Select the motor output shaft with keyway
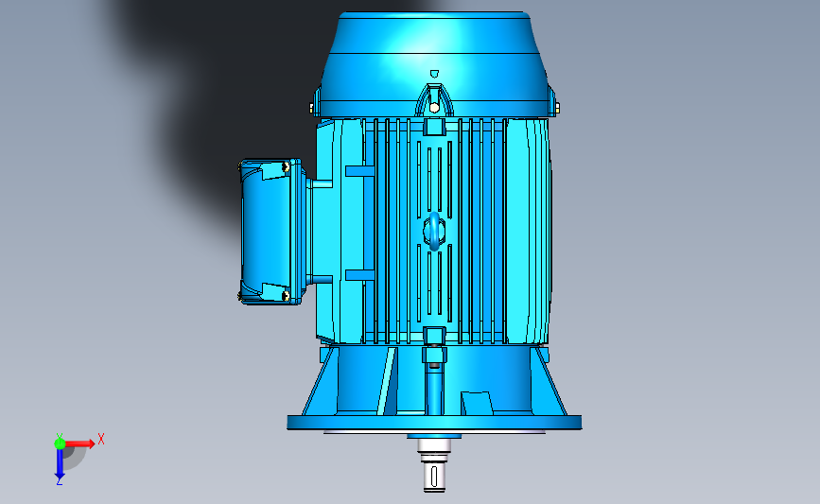The image size is (820, 504). pos(434,465)
